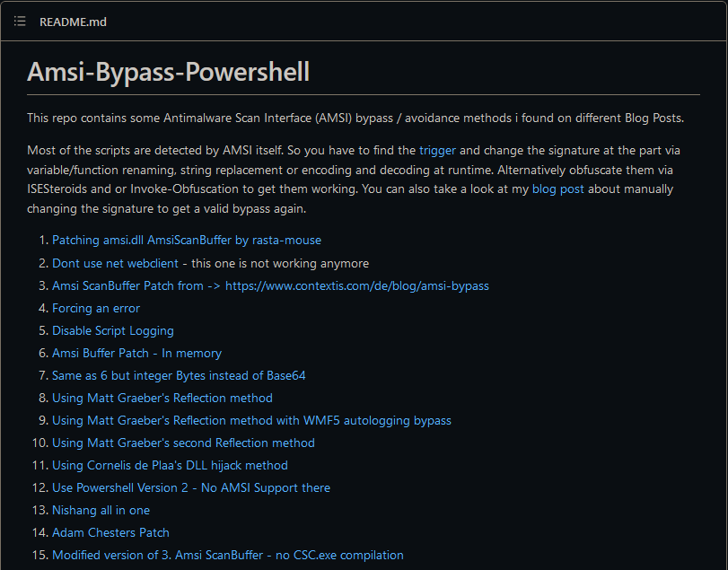This screenshot has width=728, height=570.
Task: Click 'this one is not working anymore' text
Action: tap(280, 263)
